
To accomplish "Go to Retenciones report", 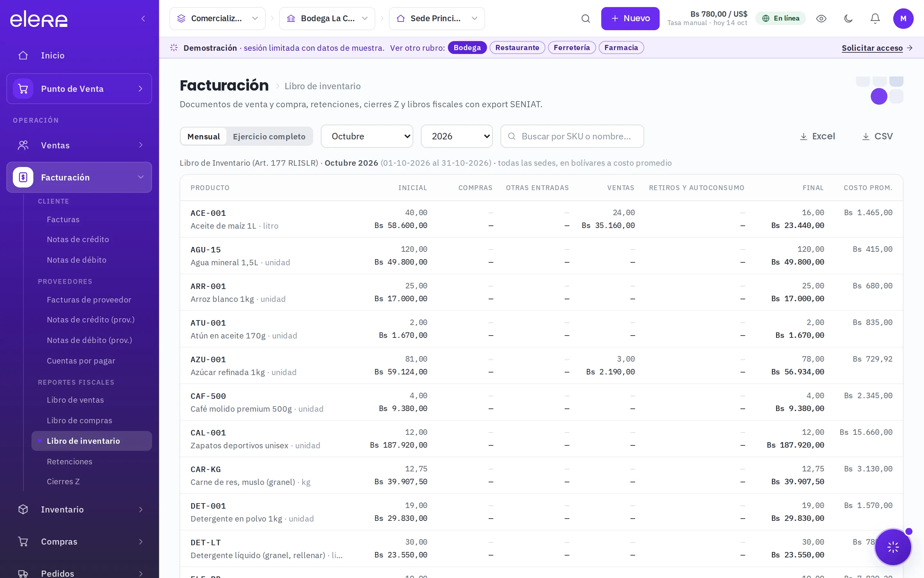I will tap(70, 462).
